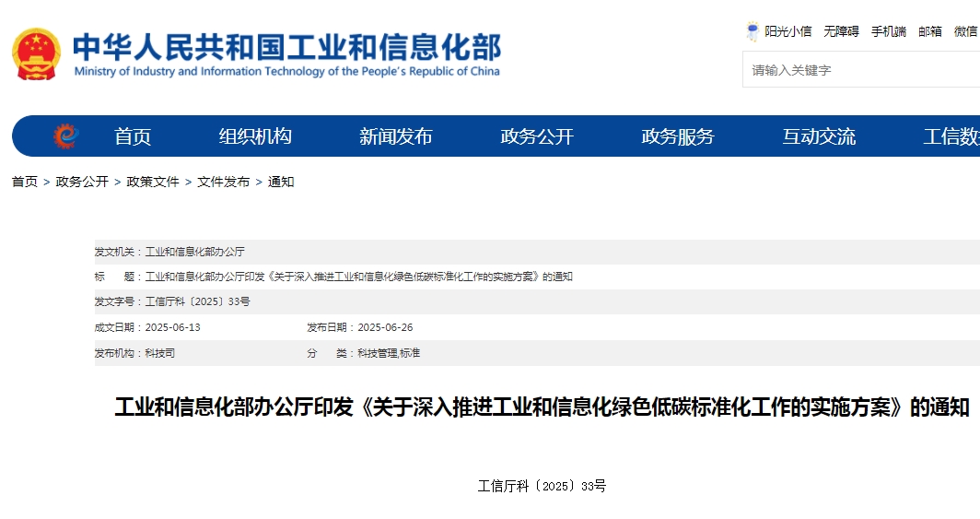Click the centered 工信厅科〔2025〕33号 line
Screen dimensions: 980x519
pos(542,486)
